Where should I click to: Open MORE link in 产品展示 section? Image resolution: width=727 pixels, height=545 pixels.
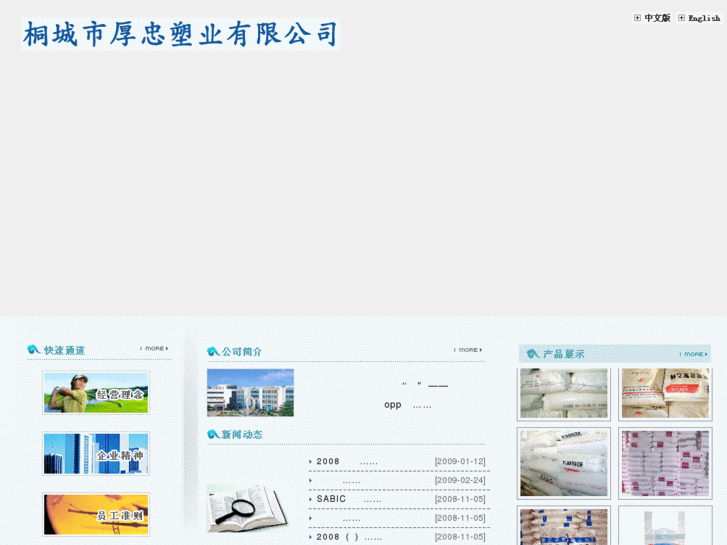click(694, 354)
